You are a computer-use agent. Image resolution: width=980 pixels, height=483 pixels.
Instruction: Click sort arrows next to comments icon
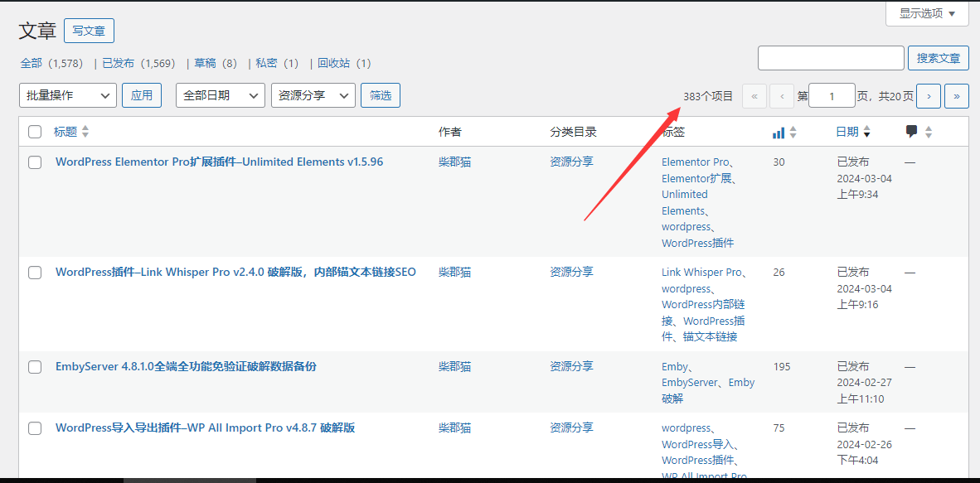pyautogui.click(x=929, y=132)
